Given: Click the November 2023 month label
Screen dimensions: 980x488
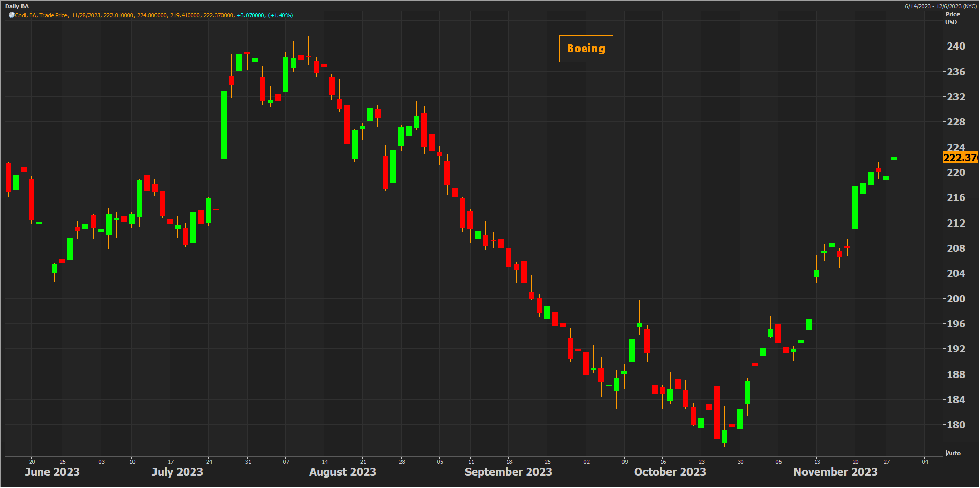Looking at the screenshot, I should point(835,472).
